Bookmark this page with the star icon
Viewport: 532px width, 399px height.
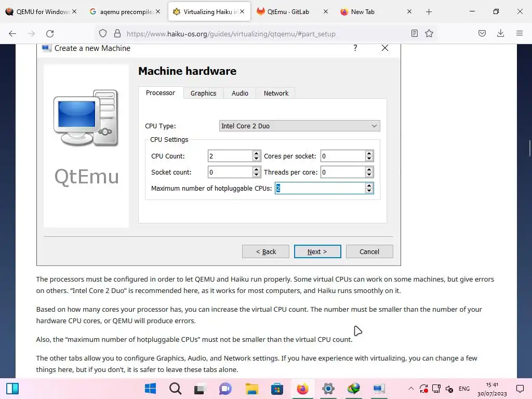click(x=429, y=33)
